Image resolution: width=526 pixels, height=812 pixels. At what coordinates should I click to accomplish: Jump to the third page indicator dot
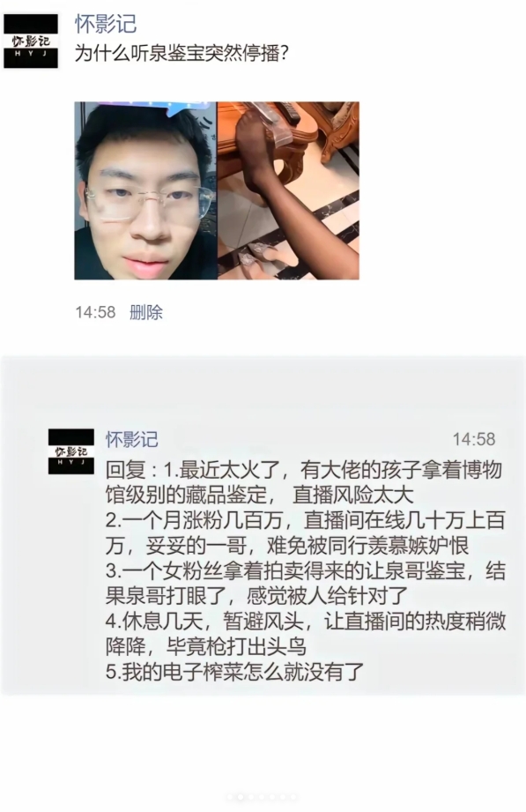[x=251, y=797]
